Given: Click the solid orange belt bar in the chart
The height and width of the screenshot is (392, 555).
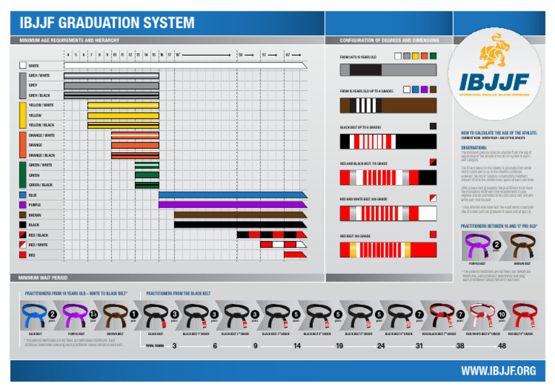Looking at the screenshot, I should point(135,145).
